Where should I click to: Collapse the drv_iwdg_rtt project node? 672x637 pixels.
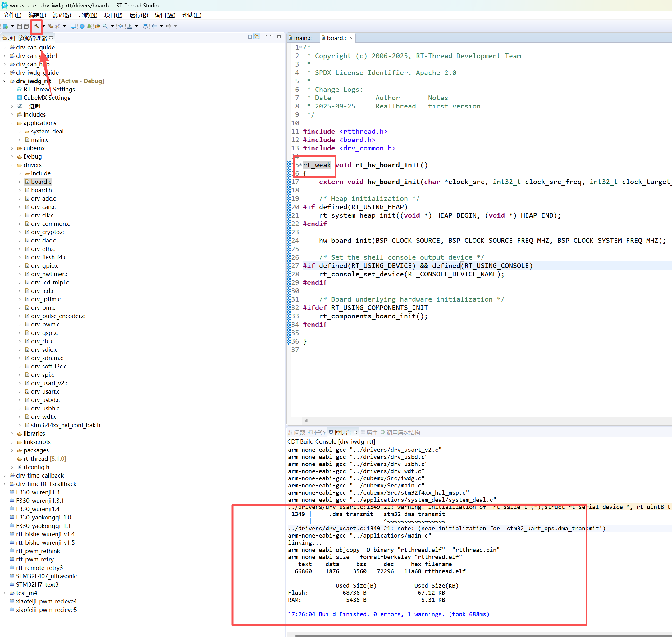[4, 81]
